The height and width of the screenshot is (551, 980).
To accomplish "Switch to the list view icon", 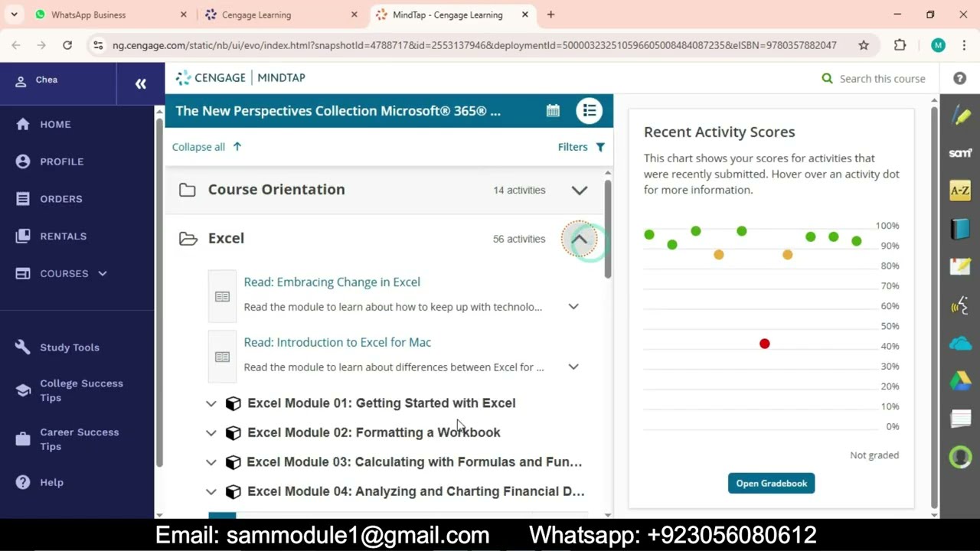I will pos(589,111).
